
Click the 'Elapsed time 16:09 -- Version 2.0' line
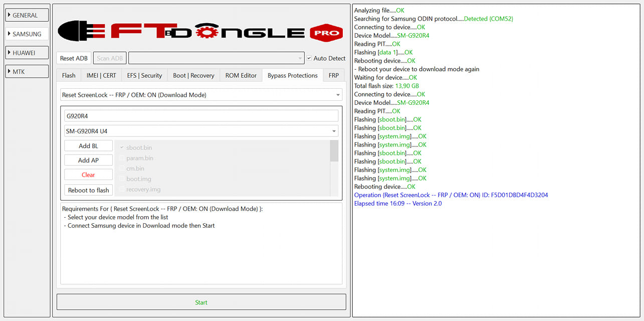tap(398, 204)
